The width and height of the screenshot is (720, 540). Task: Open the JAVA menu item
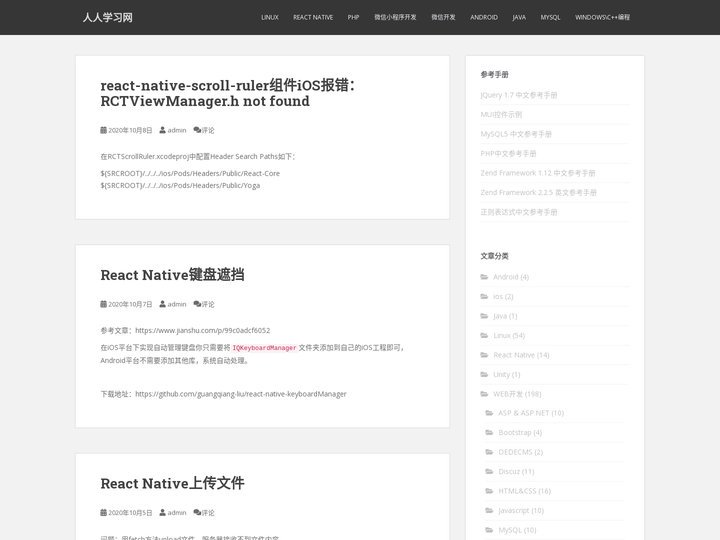pos(519,17)
